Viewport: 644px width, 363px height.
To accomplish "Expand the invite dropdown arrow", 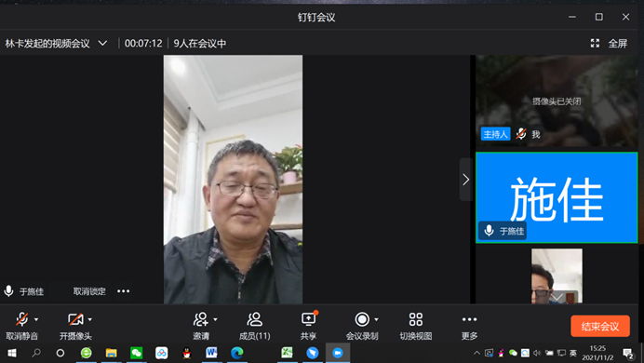I will [216, 319].
